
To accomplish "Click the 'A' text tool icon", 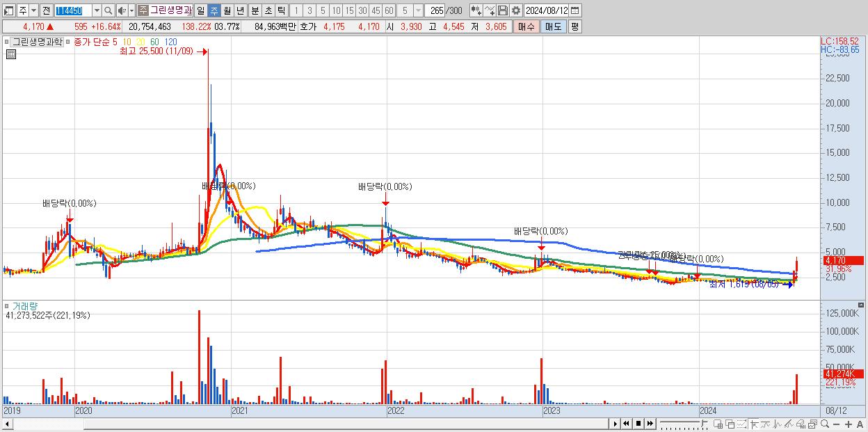I will (860, 424).
